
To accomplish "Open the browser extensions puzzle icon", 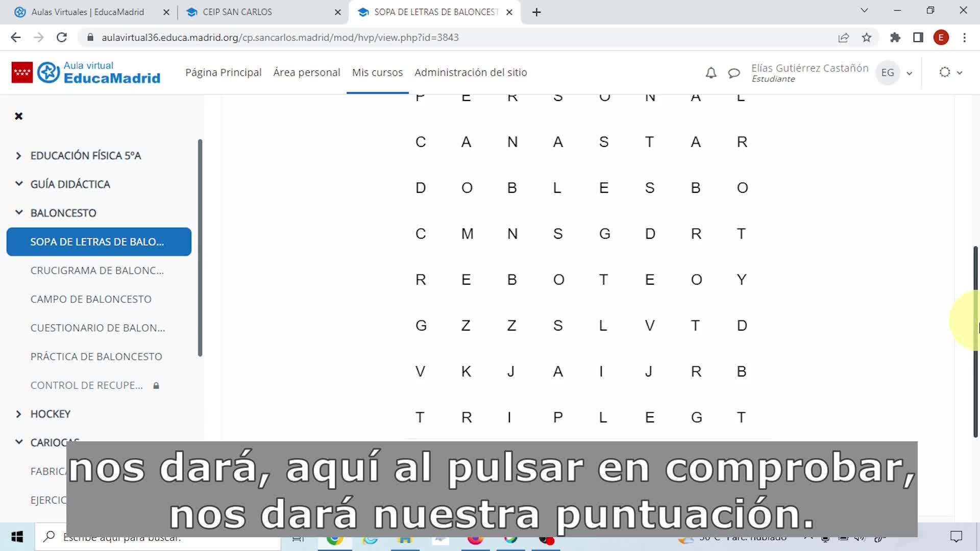I will [895, 37].
